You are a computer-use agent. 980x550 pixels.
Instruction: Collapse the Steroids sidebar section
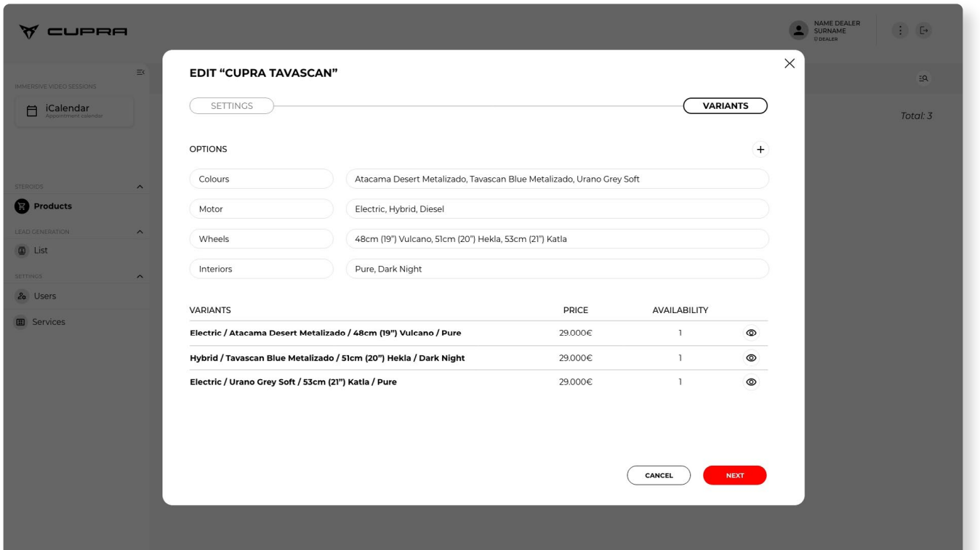click(x=140, y=187)
